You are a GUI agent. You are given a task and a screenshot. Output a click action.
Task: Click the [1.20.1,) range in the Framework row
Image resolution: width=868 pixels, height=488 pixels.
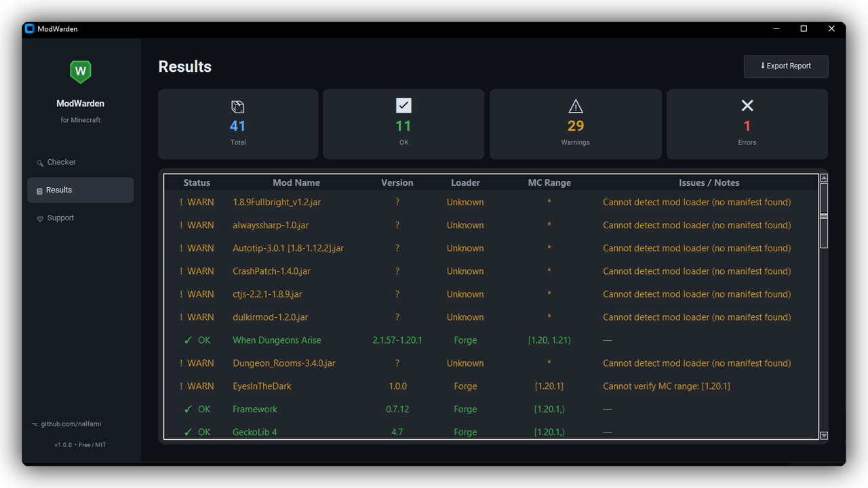(549, 409)
